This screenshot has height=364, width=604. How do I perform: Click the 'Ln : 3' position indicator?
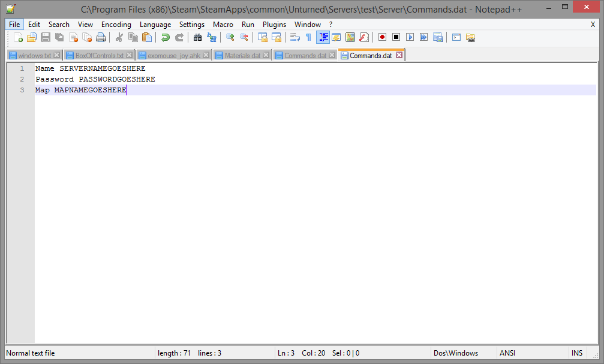(286, 353)
